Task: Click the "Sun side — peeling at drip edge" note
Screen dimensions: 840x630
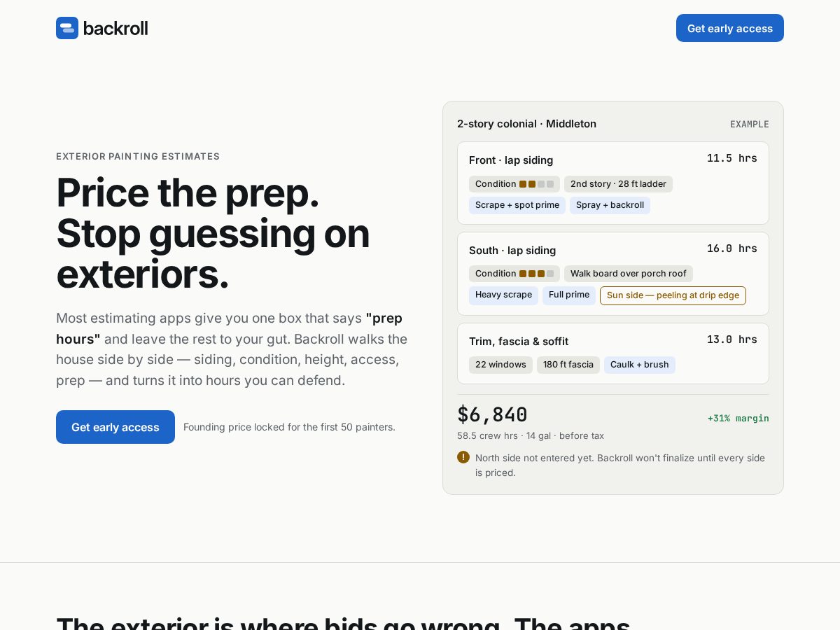Action: coord(673,295)
